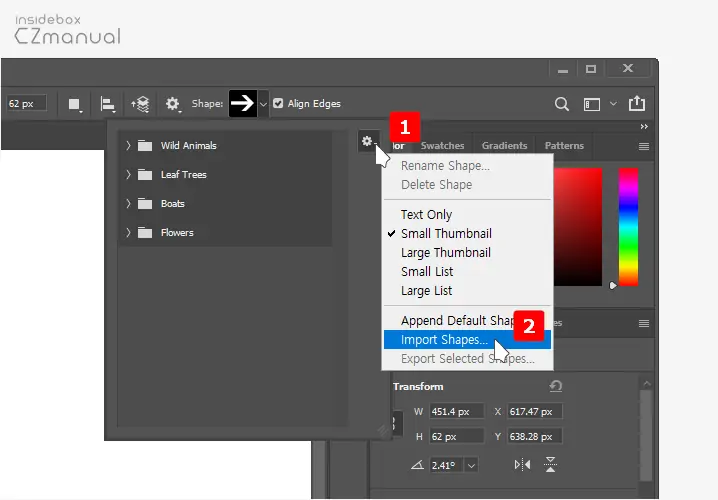The width and height of the screenshot is (718, 500).
Task: Click the path arrangement layers icon
Action: point(140,104)
